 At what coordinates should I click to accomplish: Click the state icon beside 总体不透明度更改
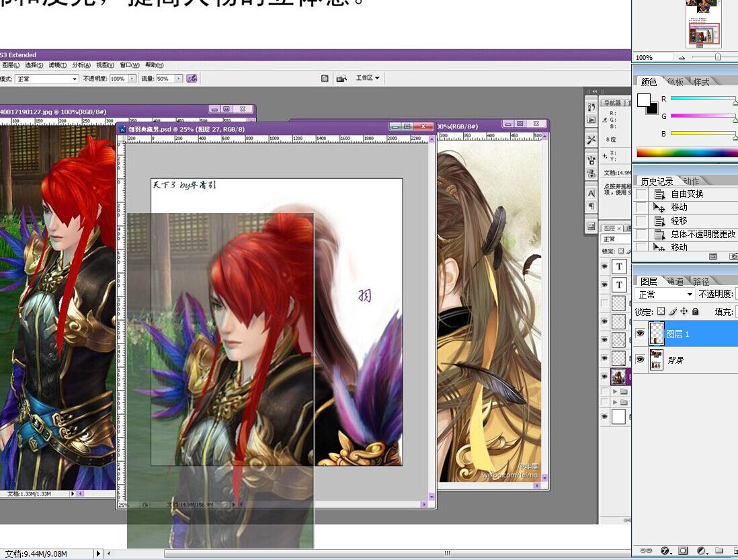tap(659, 234)
